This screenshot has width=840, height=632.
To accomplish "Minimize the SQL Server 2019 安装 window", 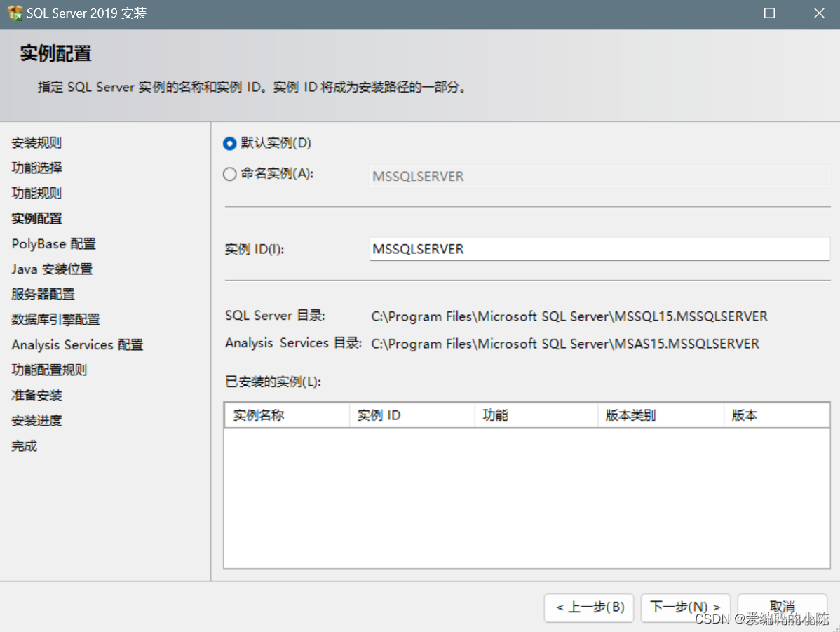I will coord(721,13).
